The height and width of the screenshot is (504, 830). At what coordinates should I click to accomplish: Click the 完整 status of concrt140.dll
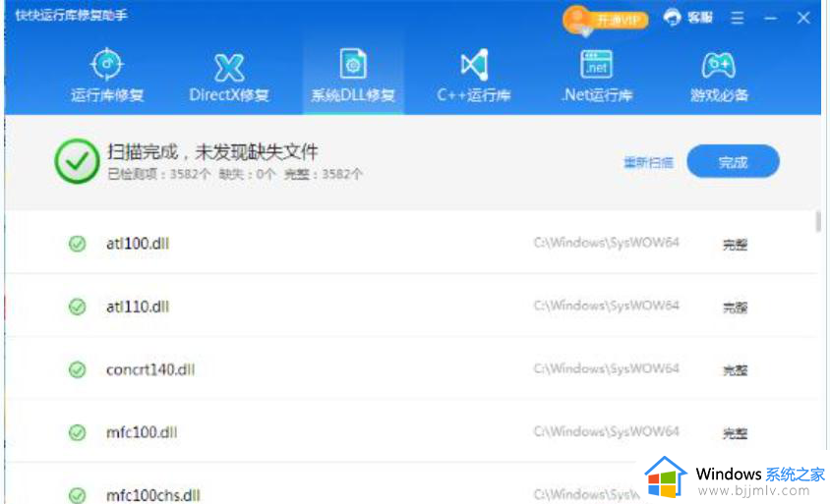pyautogui.click(x=736, y=370)
